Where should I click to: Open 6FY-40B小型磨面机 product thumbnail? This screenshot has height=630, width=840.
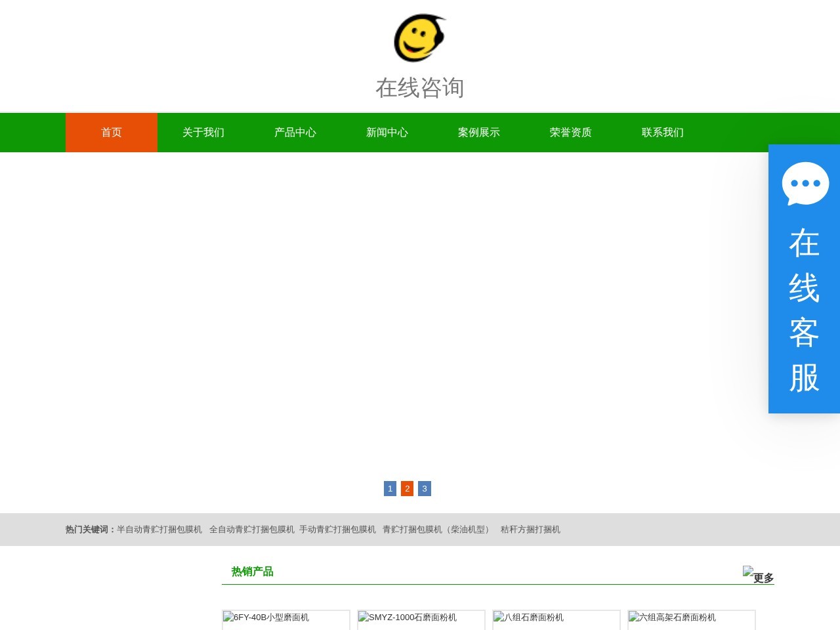coord(286,619)
